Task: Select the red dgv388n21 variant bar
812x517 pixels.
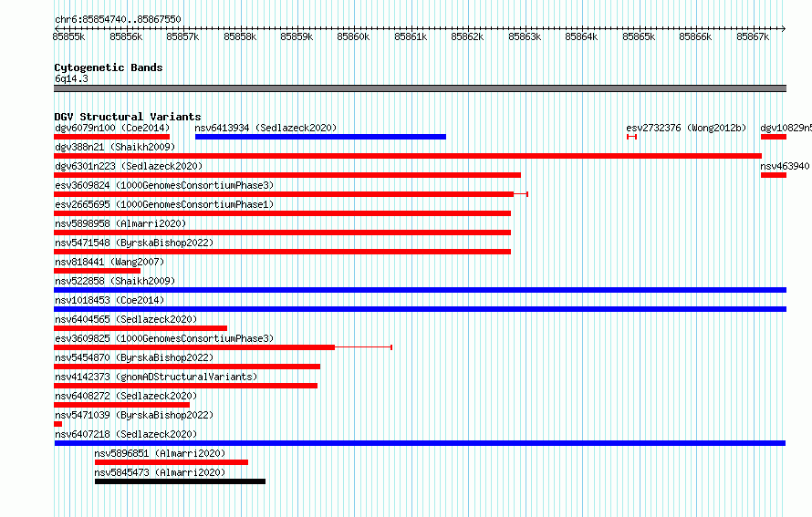Action: (408, 156)
